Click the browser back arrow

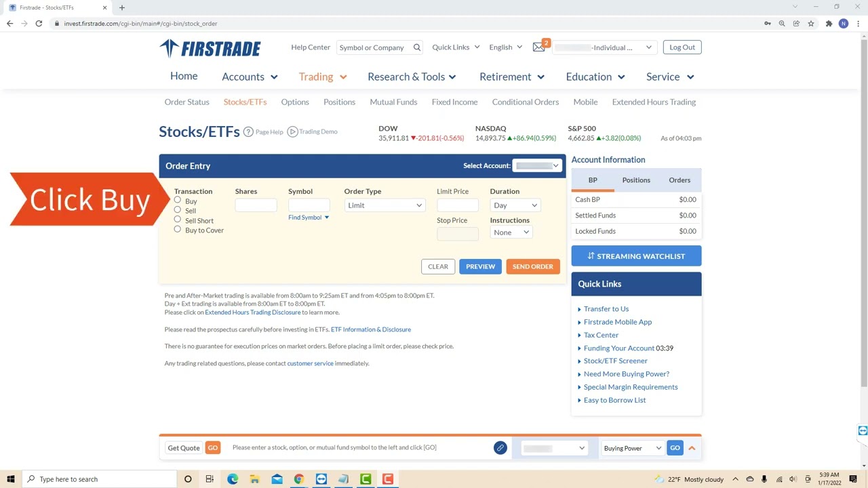(9, 23)
